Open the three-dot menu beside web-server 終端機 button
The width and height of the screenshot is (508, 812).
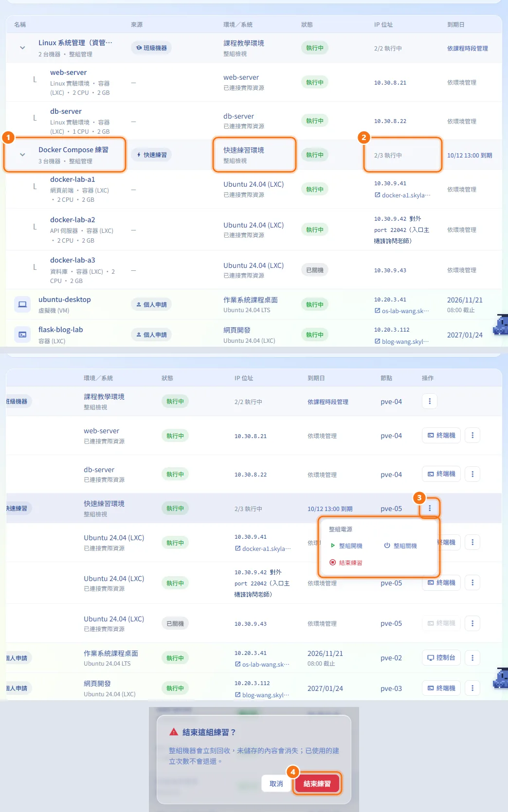472,435
